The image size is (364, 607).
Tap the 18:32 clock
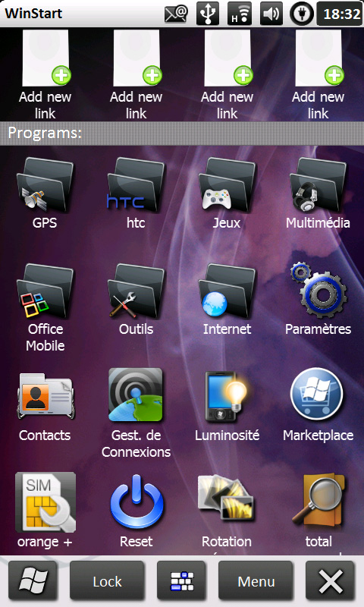point(340,14)
